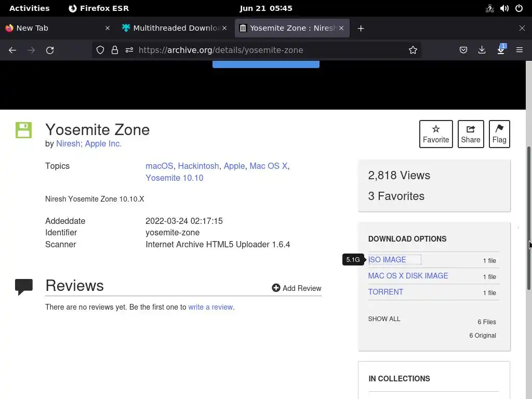Screen dimensions: 532x399
Task: Go back to previous page
Action: [12, 50]
